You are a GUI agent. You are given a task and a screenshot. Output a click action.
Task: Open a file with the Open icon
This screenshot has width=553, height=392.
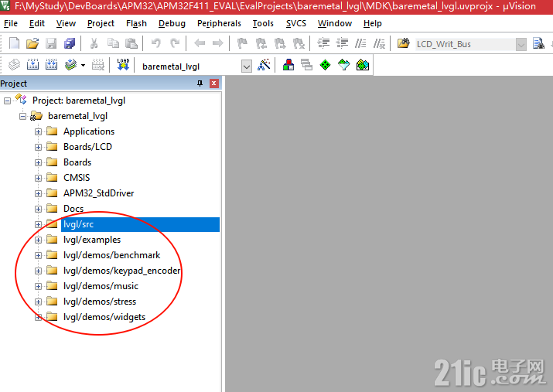click(x=32, y=43)
